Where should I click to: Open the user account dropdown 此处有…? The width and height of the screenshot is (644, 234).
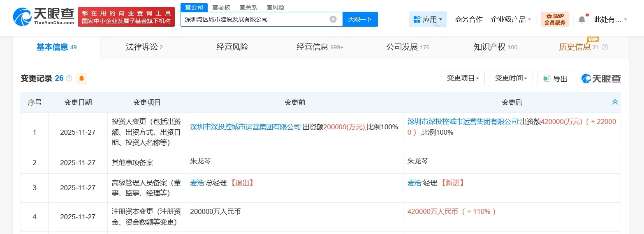click(x=611, y=19)
